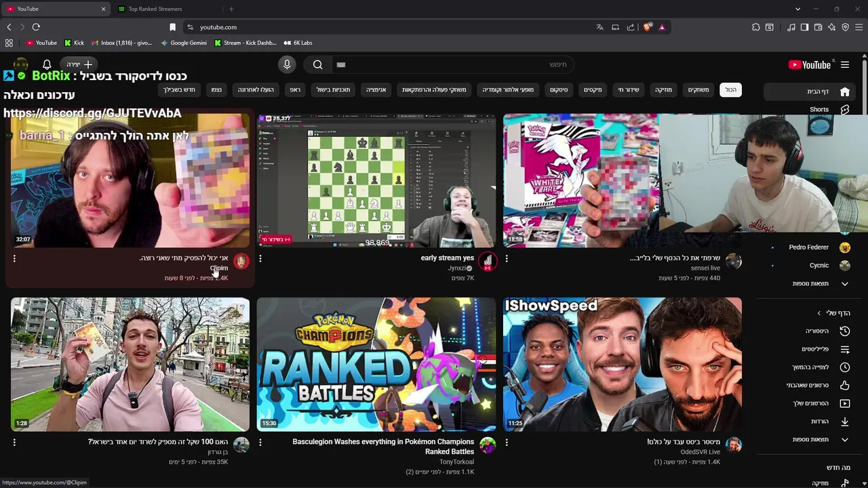Reload the page with refresh icon
This screenshot has height=488, width=868.
[x=36, y=27]
